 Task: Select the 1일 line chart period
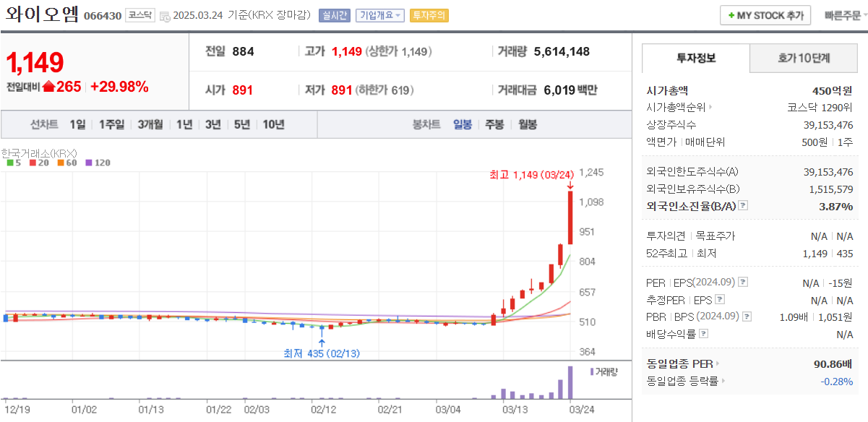click(x=77, y=124)
